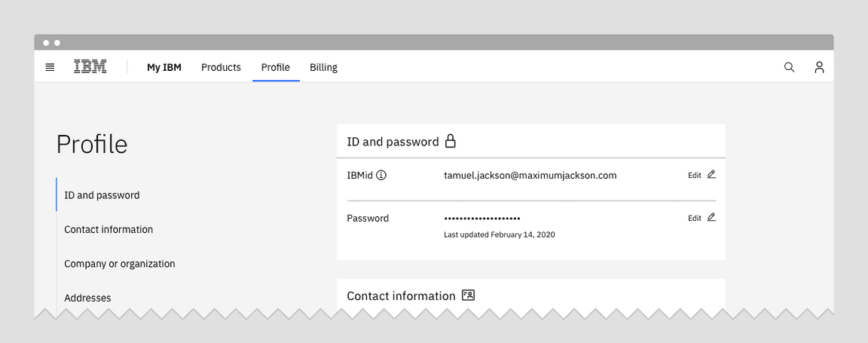Click the lock icon next to ID and password
Viewport: 868px width, 343px height.
point(451,141)
